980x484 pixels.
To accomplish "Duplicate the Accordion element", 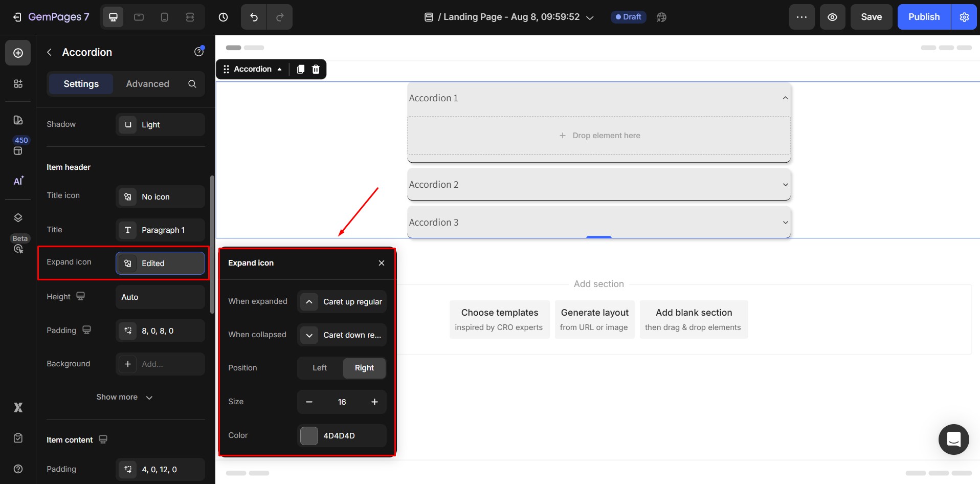I will click(x=301, y=69).
